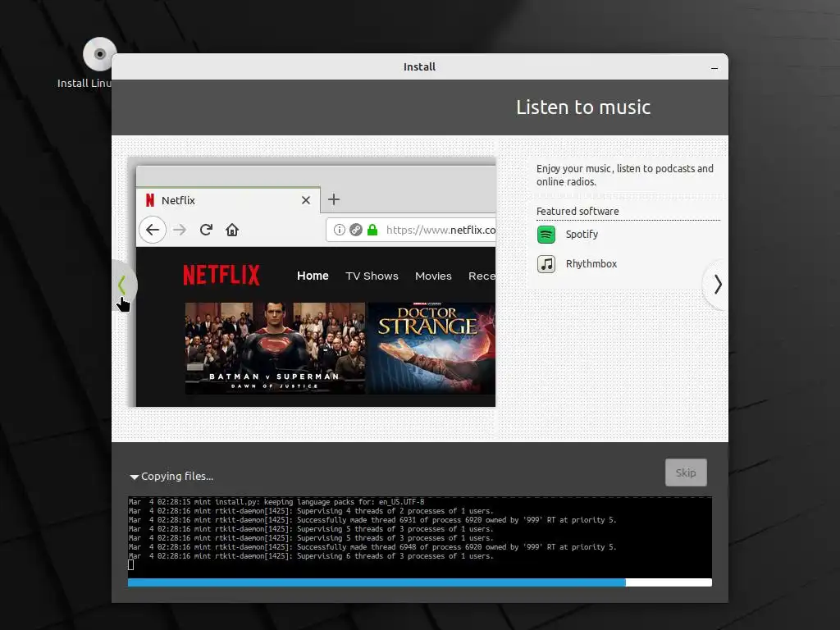
Task: Click log line 'Supervising 6 threads of 3 processes'
Action: [x=311, y=556]
